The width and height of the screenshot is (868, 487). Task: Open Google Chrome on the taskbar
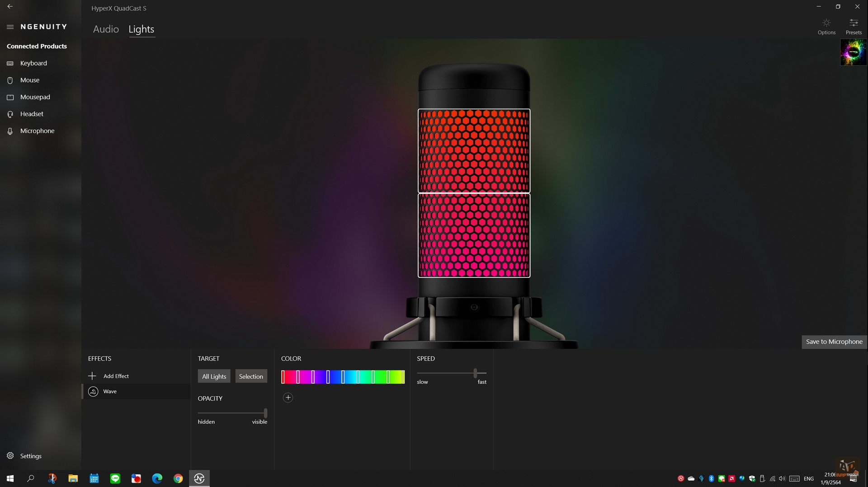click(x=178, y=478)
